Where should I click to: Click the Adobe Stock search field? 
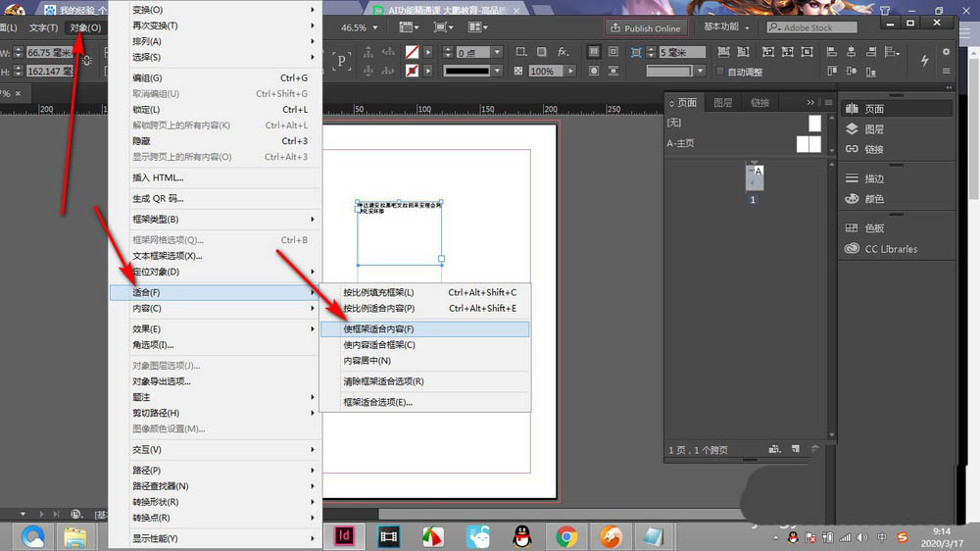(812, 27)
